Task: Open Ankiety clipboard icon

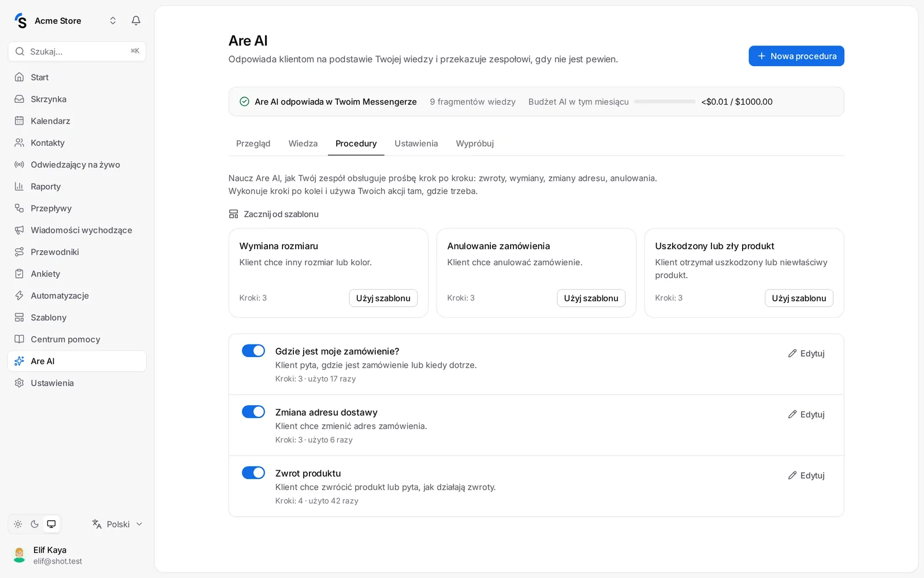Action: coord(19,274)
